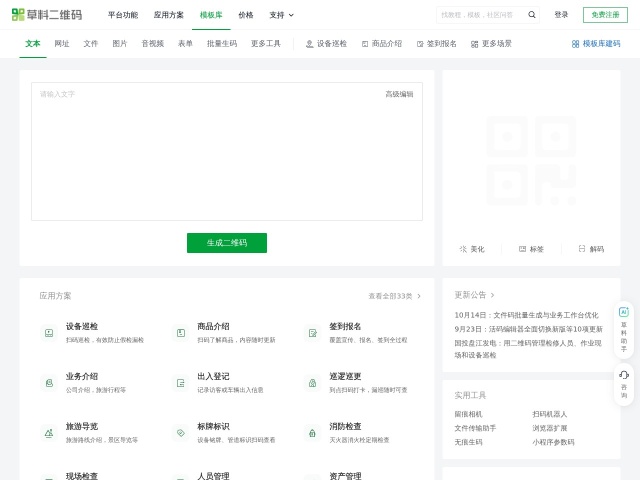Expand the 支持 dropdown menu
Screen dimensions: 640x480
pos(281,15)
